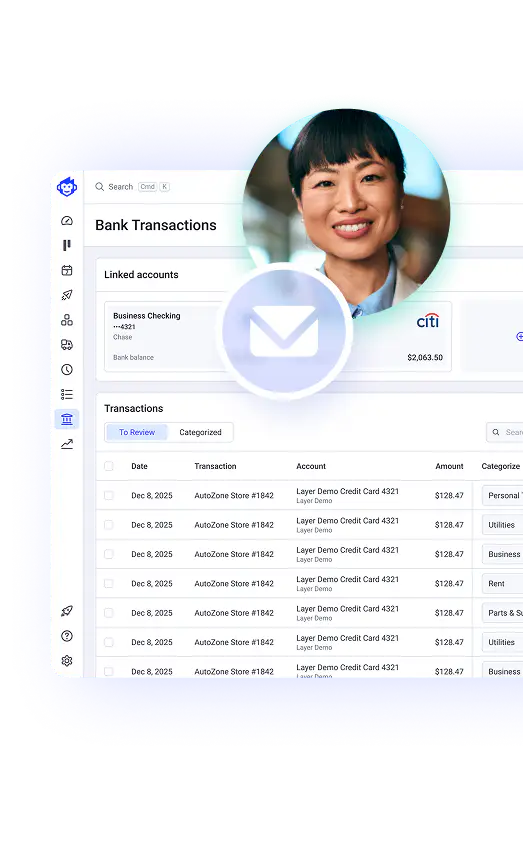Click the K shortcut badge
This screenshot has width=523, height=848.
pos(164,187)
